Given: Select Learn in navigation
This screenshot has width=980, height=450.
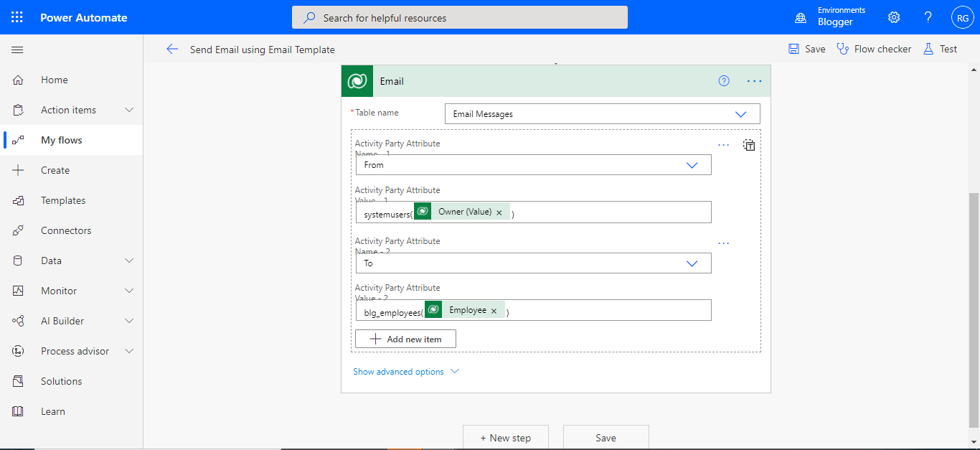Looking at the screenshot, I should [x=53, y=411].
